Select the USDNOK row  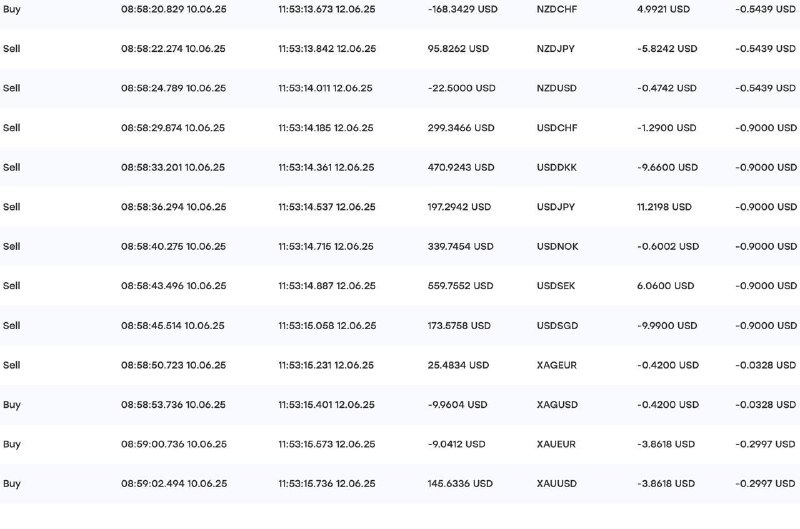[400, 246]
